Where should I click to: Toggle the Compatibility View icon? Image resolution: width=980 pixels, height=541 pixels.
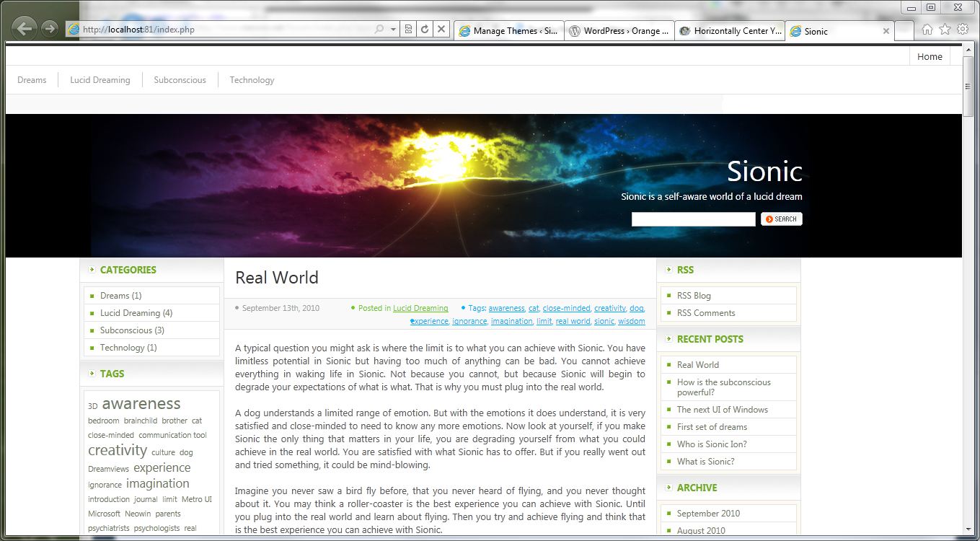(409, 30)
